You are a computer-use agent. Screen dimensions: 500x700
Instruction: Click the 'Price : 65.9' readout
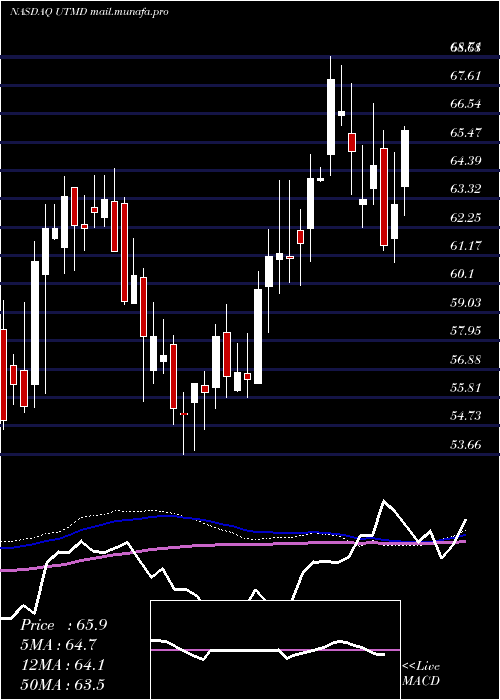(63, 625)
